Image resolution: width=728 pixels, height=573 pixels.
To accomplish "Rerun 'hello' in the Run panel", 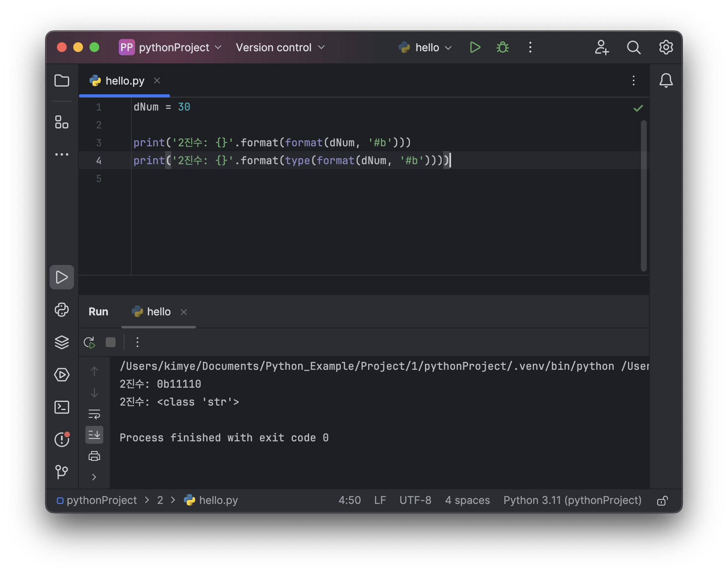I will pyautogui.click(x=89, y=342).
